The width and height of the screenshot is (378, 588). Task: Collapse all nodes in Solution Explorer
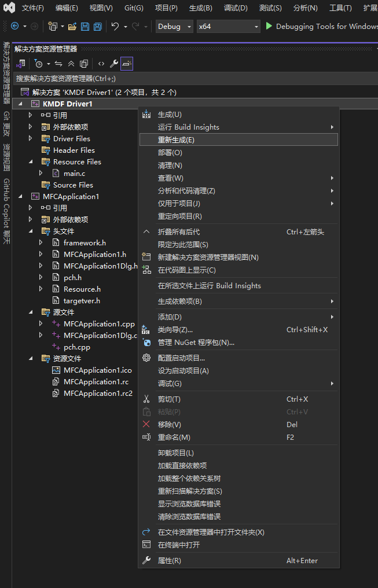[71, 64]
